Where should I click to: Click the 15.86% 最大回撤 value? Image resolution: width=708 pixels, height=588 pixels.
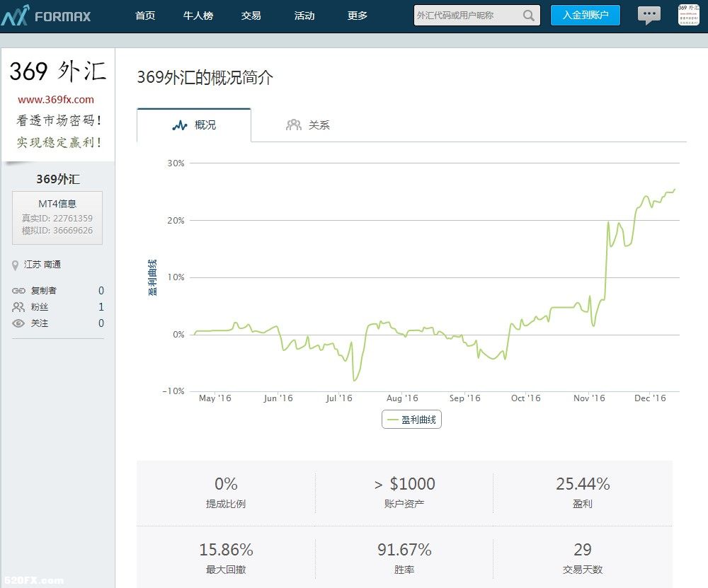coord(226,550)
